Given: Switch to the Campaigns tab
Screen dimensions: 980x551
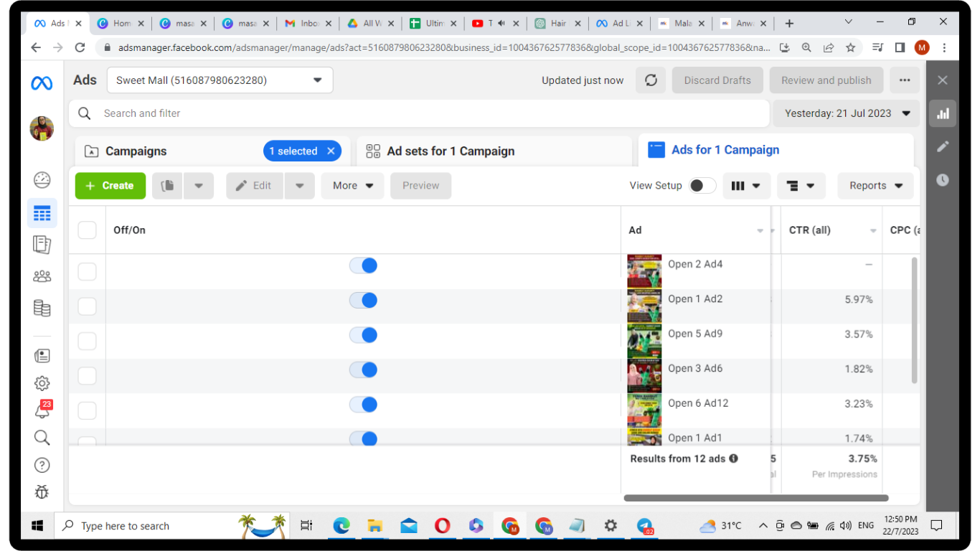Looking at the screenshot, I should coord(136,151).
